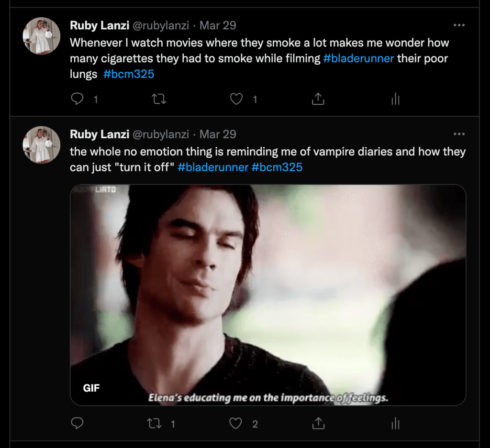Open more options on the first tweet
This screenshot has width=490, height=448.
click(x=459, y=25)
